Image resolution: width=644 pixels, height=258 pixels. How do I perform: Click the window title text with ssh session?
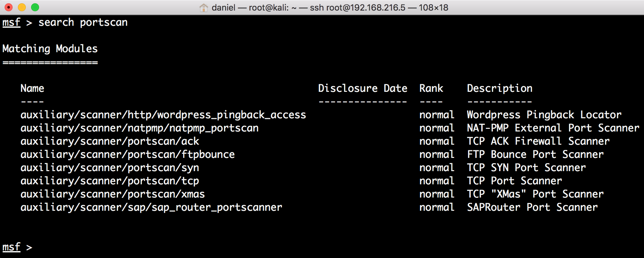pos(330,7)
